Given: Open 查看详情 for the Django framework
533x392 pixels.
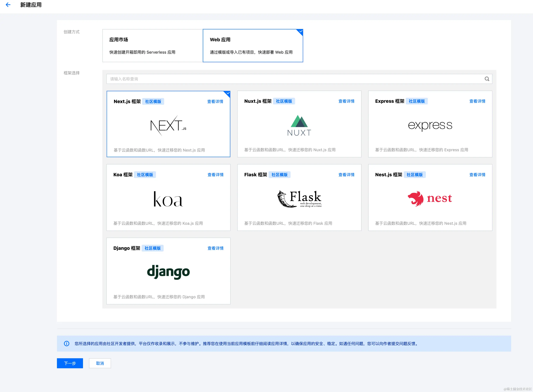Looking at the screenshot, I should coord(215,248).
